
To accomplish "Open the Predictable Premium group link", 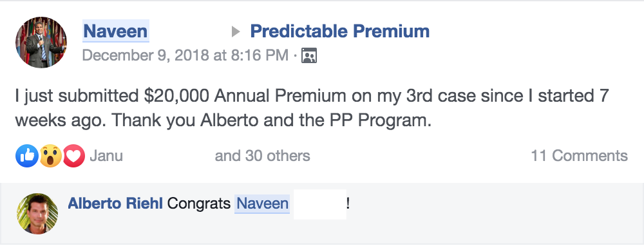I will pos(339,31).
